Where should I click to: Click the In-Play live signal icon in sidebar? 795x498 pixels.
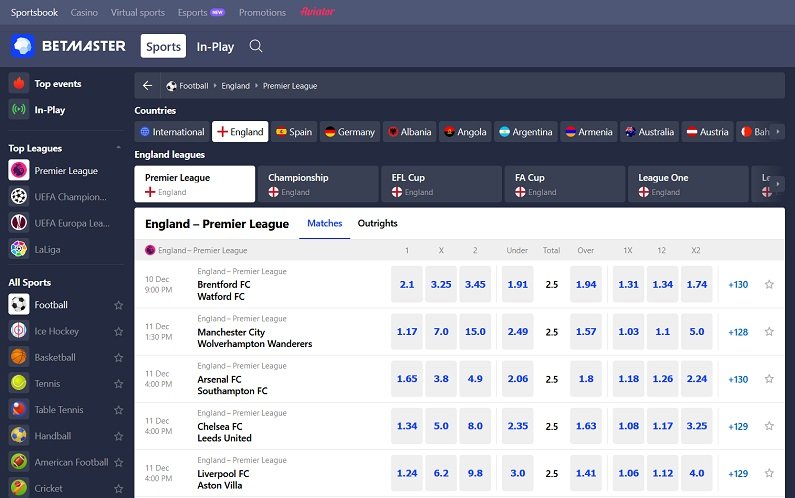[19, 110]
